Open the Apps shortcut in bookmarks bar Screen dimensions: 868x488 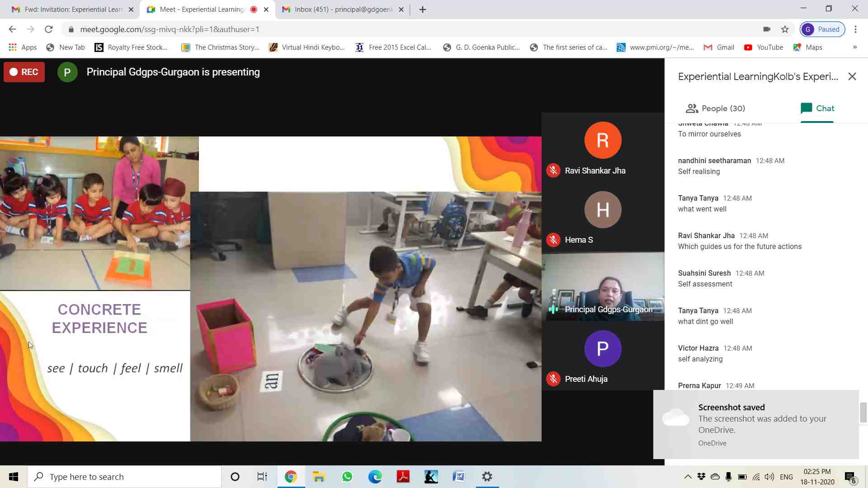pos(23,47)
